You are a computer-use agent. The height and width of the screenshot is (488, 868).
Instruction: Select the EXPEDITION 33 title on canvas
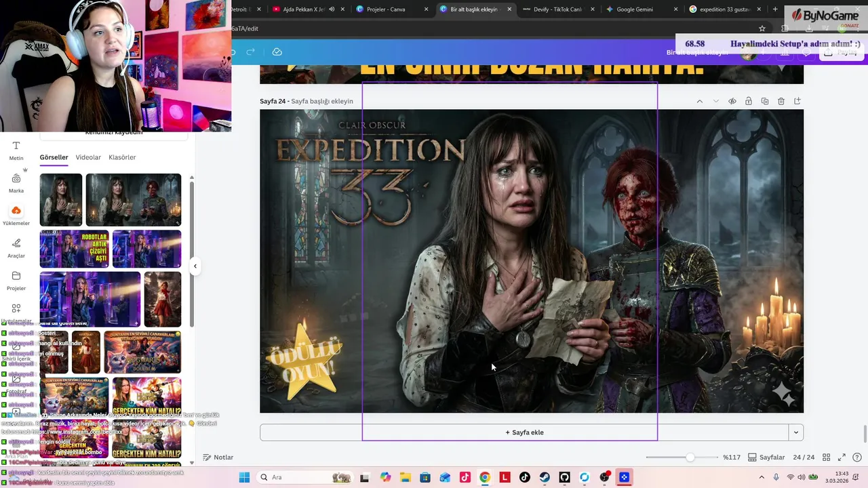(370, 173)
